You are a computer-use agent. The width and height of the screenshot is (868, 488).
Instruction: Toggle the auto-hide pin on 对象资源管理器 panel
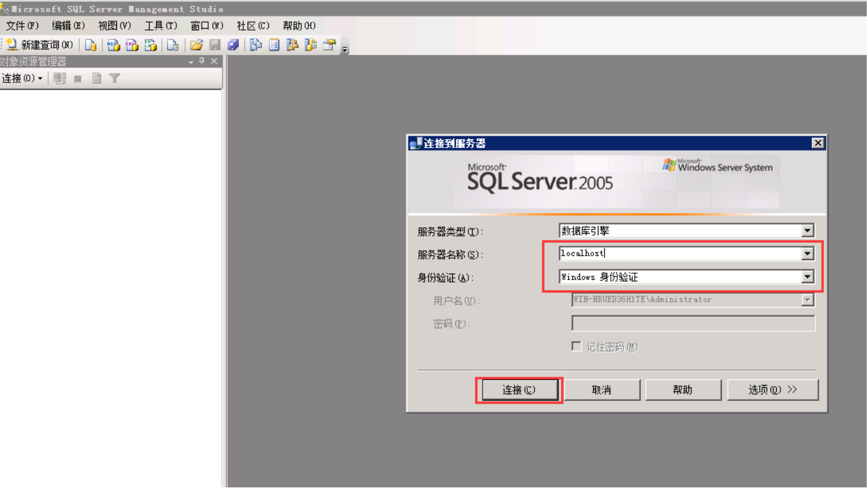202,61
